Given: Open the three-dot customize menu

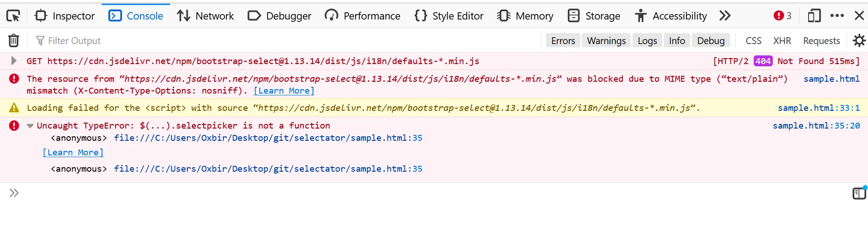Looking at the screenshot, I should point(837,16).
